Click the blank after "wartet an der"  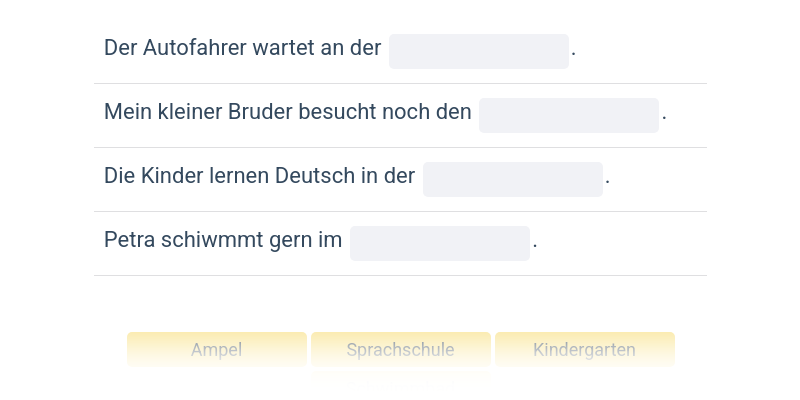478,51
